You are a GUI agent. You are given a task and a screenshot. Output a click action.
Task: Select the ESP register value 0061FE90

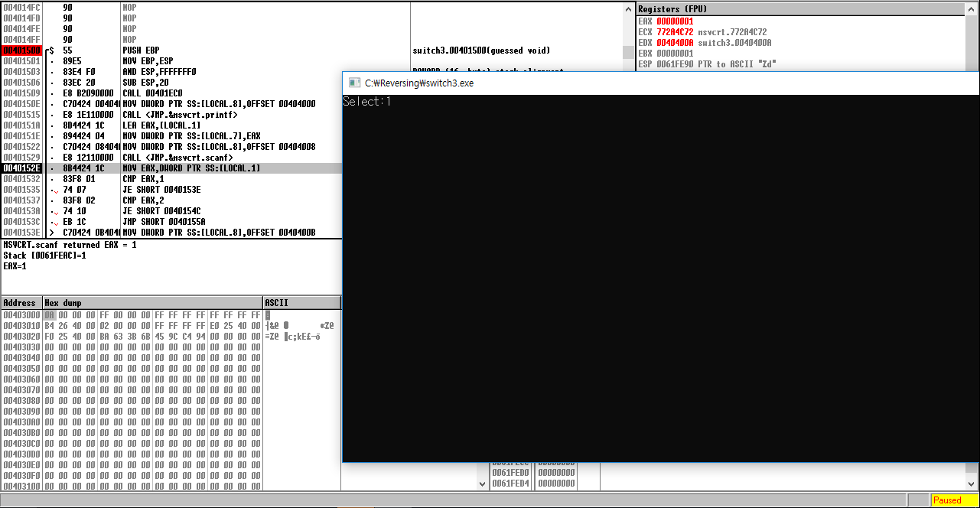[675, 64]
